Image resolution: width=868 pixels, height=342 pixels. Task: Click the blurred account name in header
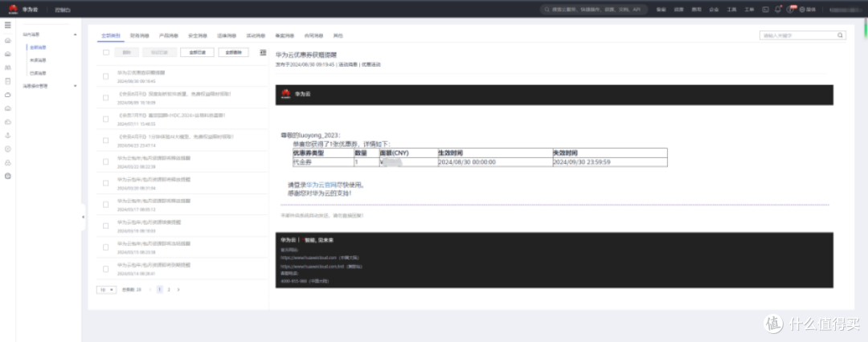(x=845, y=10)
